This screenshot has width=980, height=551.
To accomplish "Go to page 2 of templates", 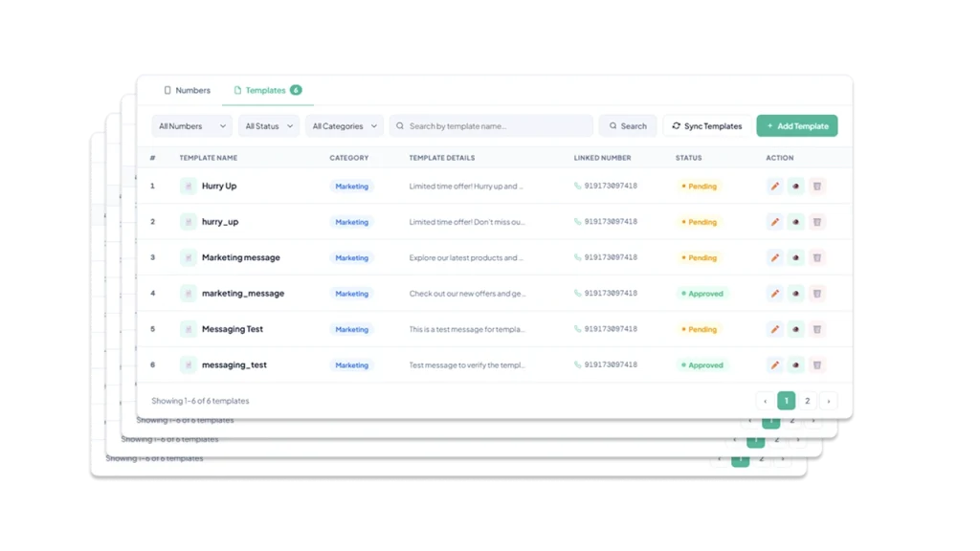I will point(808,401).
